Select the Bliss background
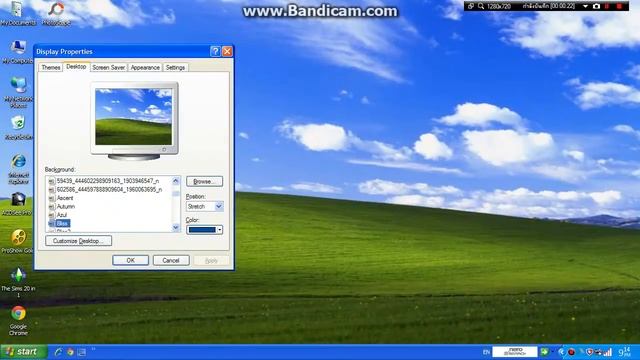This screenshot has width=640, height=360. click(62, 223)
